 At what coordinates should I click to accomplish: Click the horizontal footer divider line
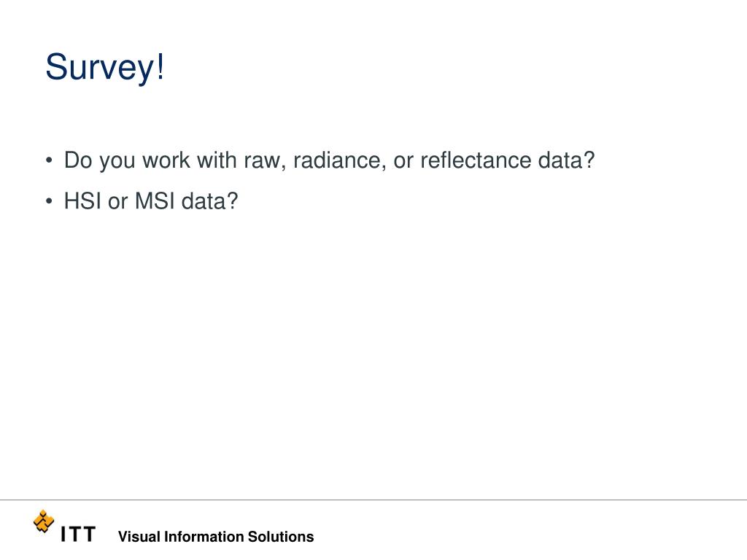pyautogui.click(x=373, y=500)
